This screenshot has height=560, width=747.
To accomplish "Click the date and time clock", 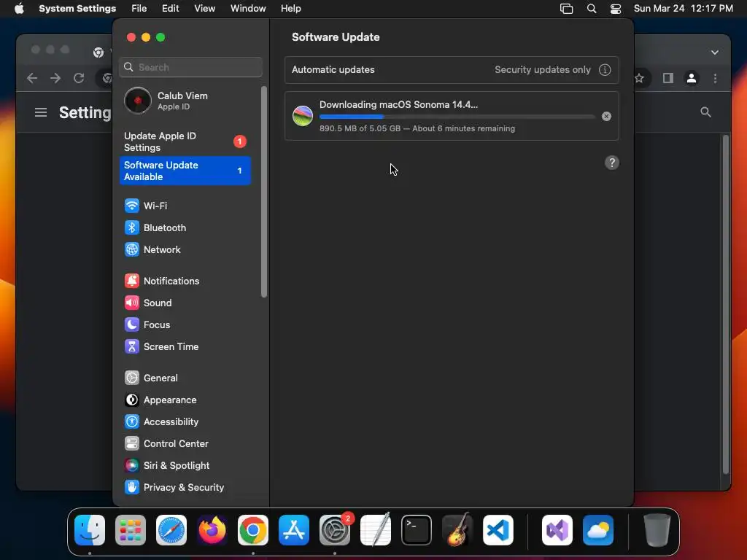I will tap(683, 9).
